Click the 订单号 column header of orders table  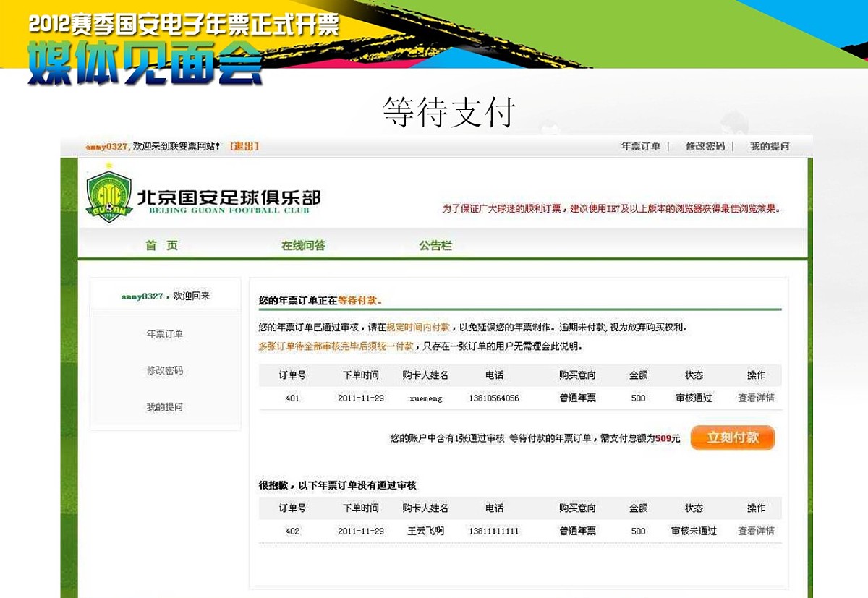click(x=290, y=375)
